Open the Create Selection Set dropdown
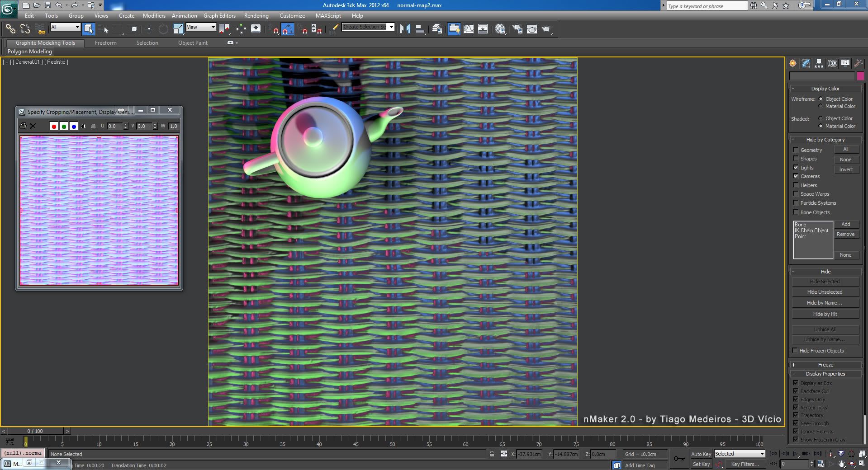This screenshot has width=868, height=470. point(368,27)
